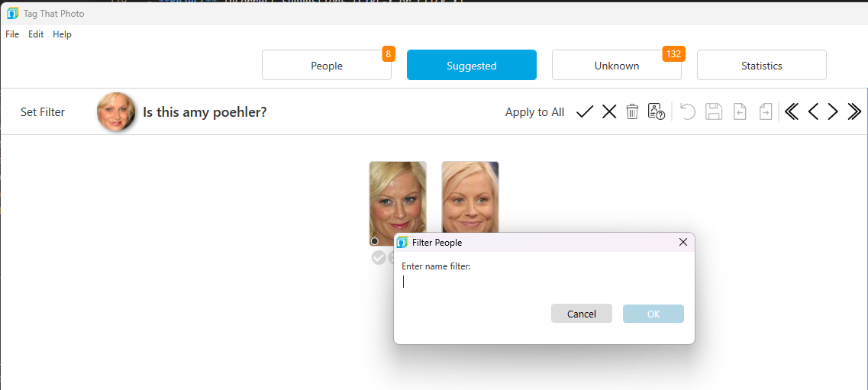Switch to the Suggested tab
Viewport: 868px width, 390px height.
click(x=472, y=66)
